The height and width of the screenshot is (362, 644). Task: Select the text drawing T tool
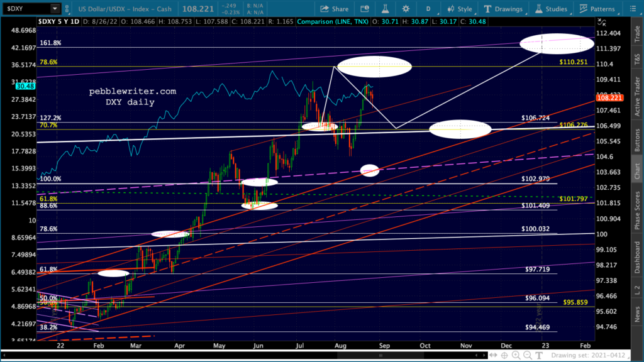(539, 356)
